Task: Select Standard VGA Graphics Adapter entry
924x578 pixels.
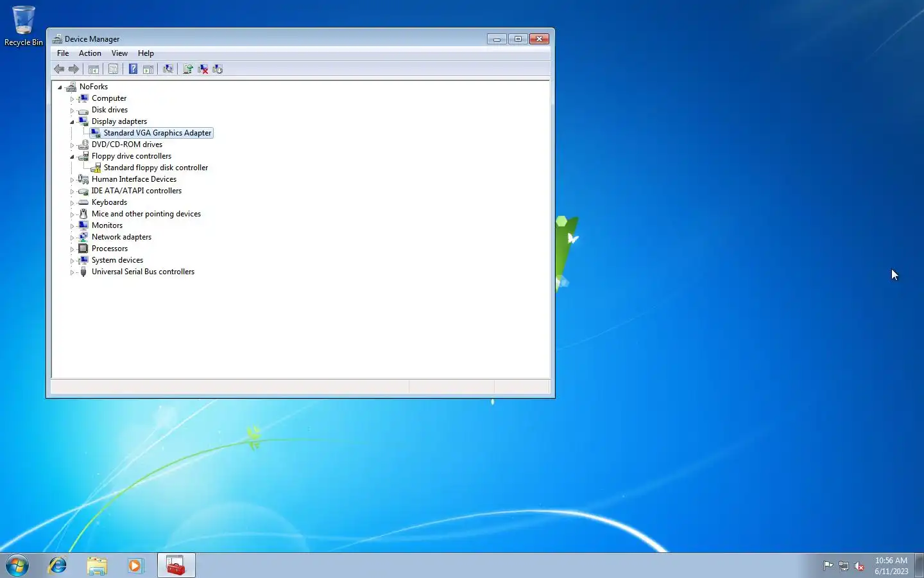Action: (157, 133)
